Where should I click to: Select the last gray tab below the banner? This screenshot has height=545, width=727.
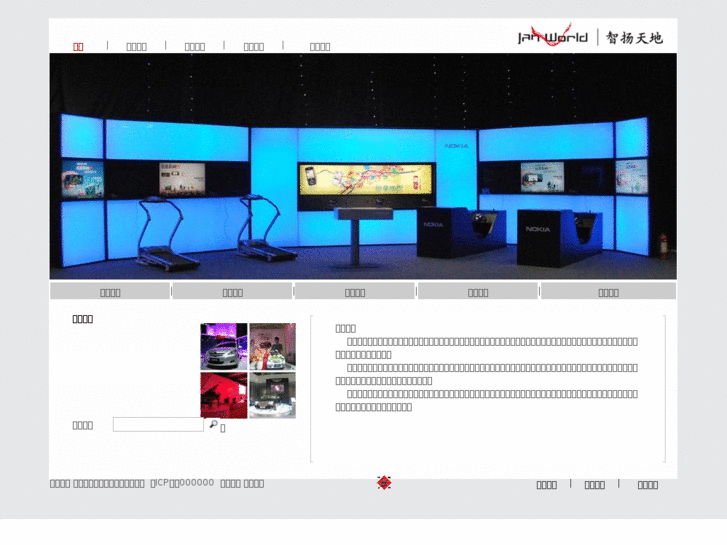[608, 291]
